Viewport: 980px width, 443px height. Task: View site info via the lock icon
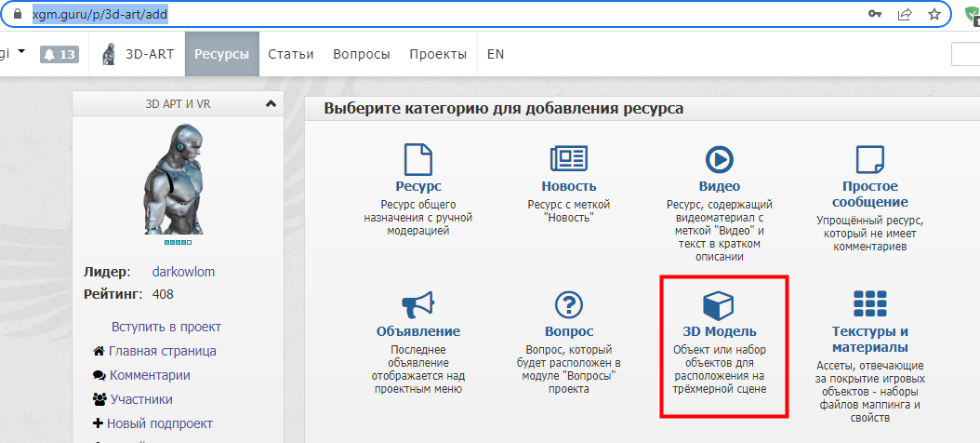click(18, 14)
